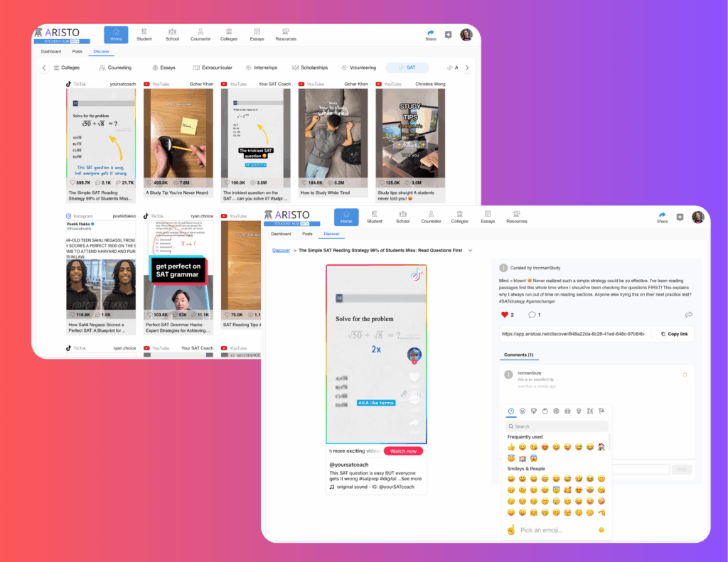Select the Extracurricular category chip
This screenshot has width=728, height=562.
click(213, 67)
